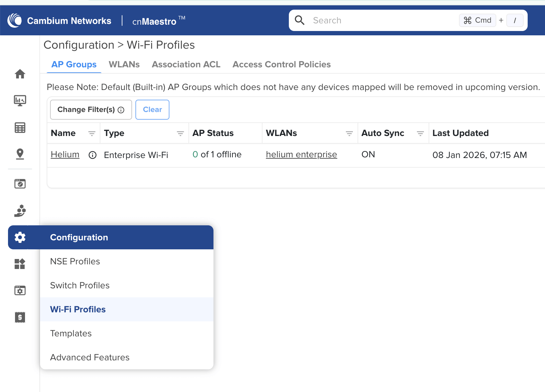Image resolution: width=545 pixels, height=392 pixels.
Task: Select Switch Profiles from Configuration menu
Action: pos(80,285)
